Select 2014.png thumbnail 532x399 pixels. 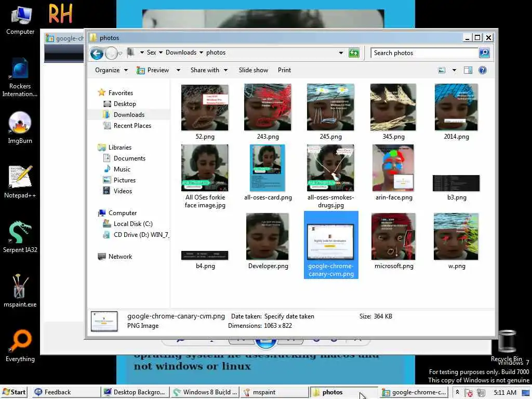(x=456, y=108)
